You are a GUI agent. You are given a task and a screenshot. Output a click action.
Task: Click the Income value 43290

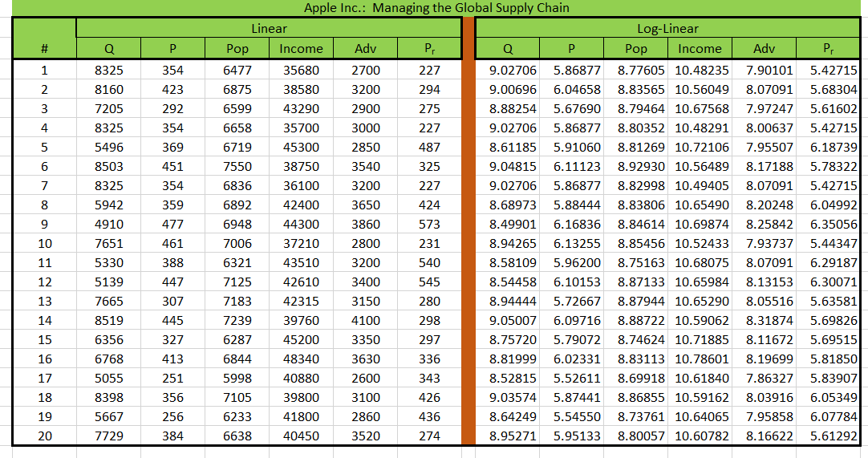point(301,109)
